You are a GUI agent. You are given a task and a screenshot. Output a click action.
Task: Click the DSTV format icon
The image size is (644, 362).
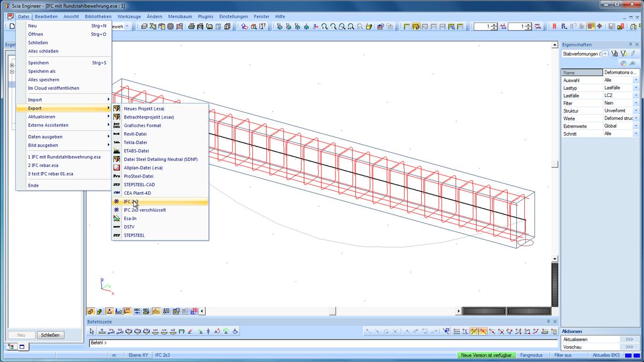tap(116, 227)
